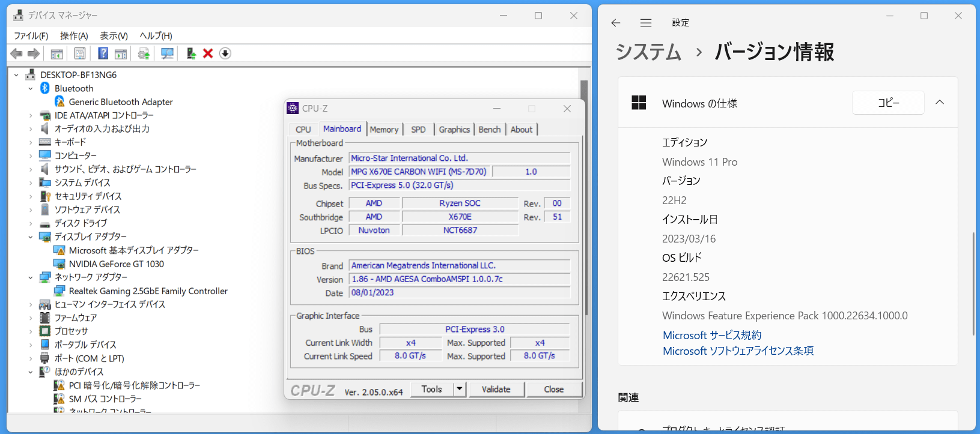Screen dimensions: 980x434
Task: Select PCI 暗号化/暗号化解除コントローラー device
Action: point(135,385)
